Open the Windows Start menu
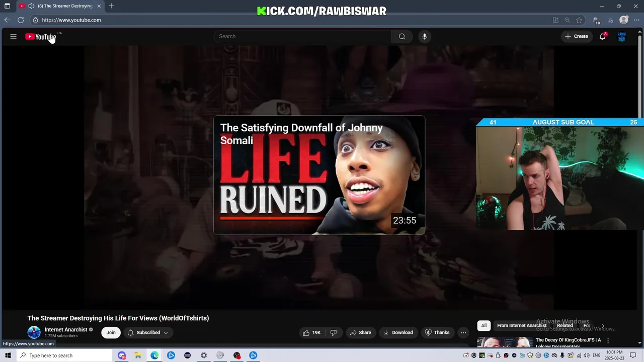644x362 pixels. click(8, 355)
